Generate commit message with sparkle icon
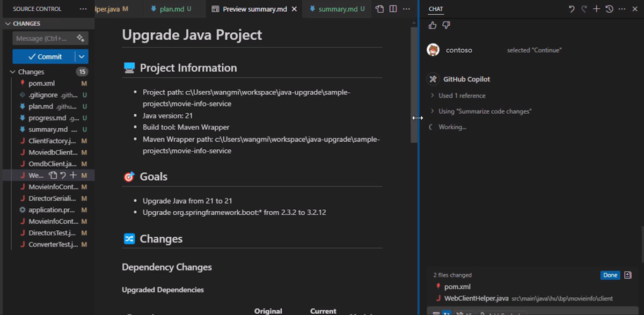This screenshot has width=644, height=315. (80, 39)
